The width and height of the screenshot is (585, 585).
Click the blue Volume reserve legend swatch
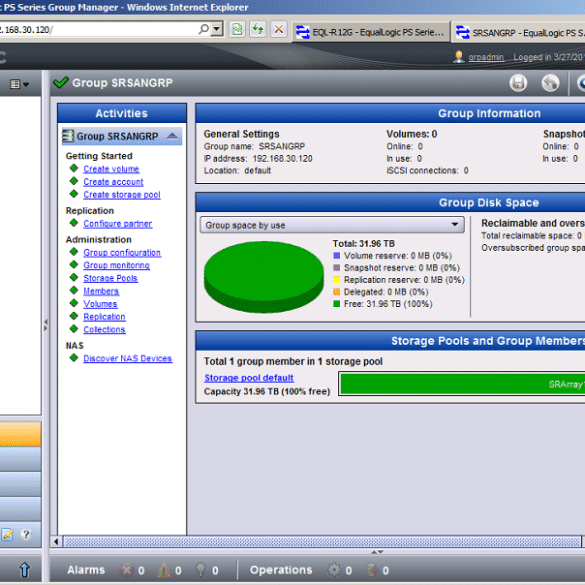coord(337,256)
